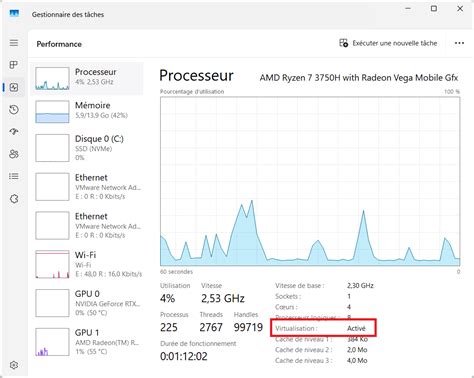Select the first Ethernet VMware adapter entry

[x=87, y=187]
